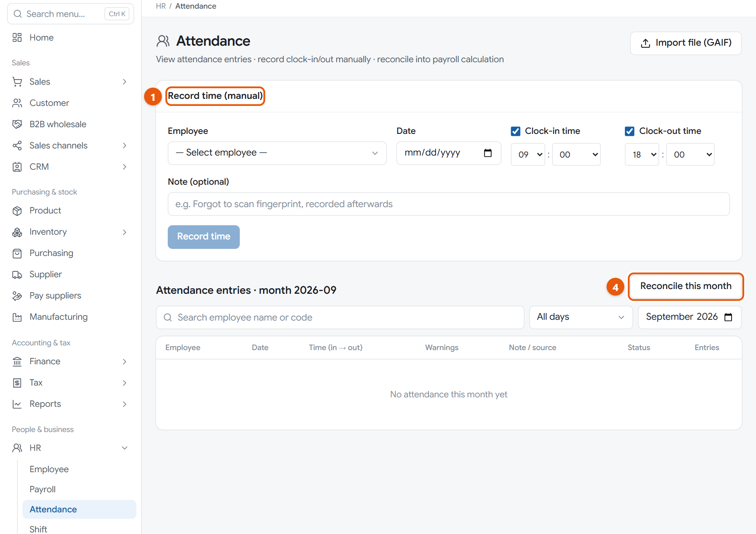Click the Import file (GAIF) button
This screenshot has height=534, width=756.
(x=686, y=43)
